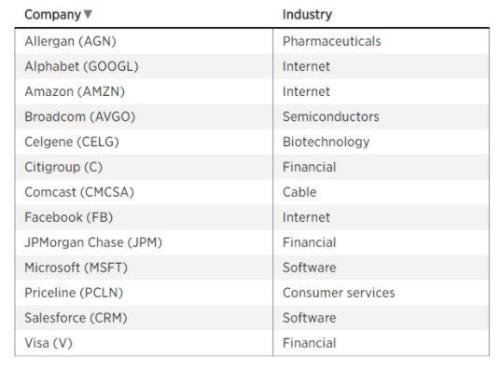
Task: Select the Salesforce (CRM) row
Action: pos(252,318)
